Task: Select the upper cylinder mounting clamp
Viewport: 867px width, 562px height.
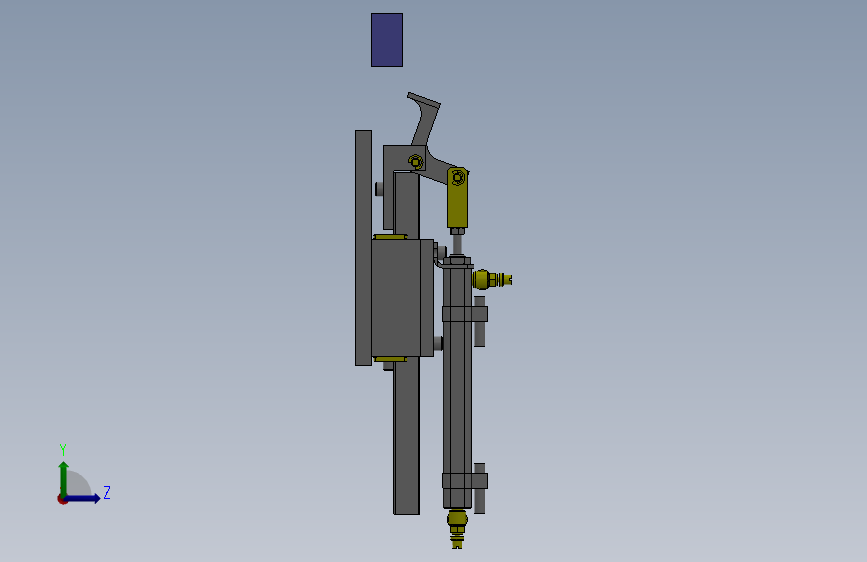Action: click(x=465, y=314)
